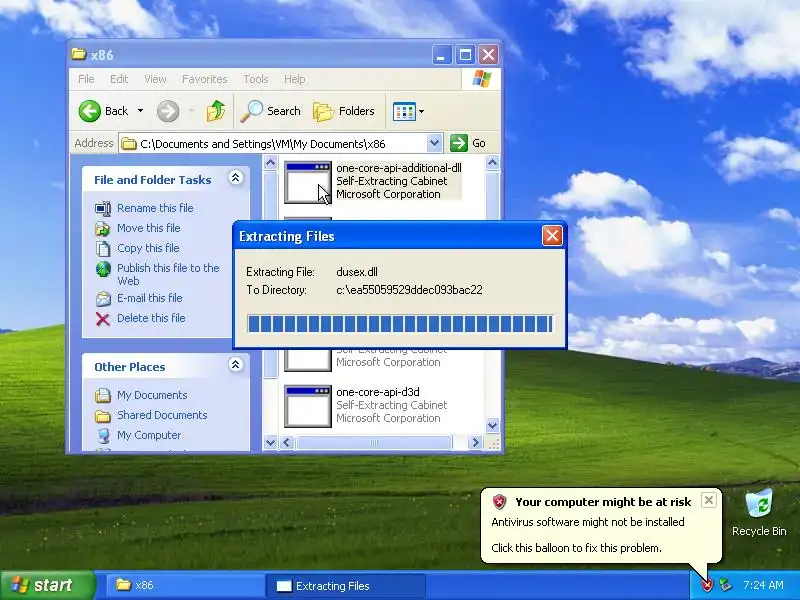Click file list right scroll arrow
The width and height of the screenshot is (800, 600).
coord(475,442)
